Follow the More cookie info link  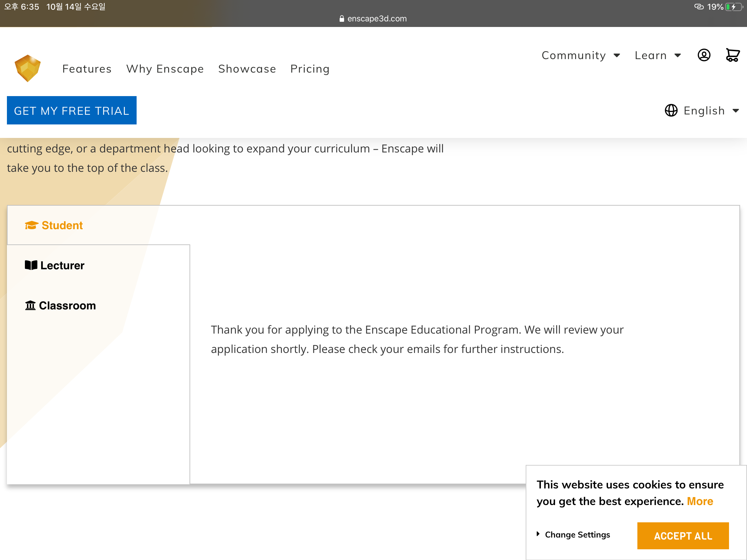coord(700,501)
